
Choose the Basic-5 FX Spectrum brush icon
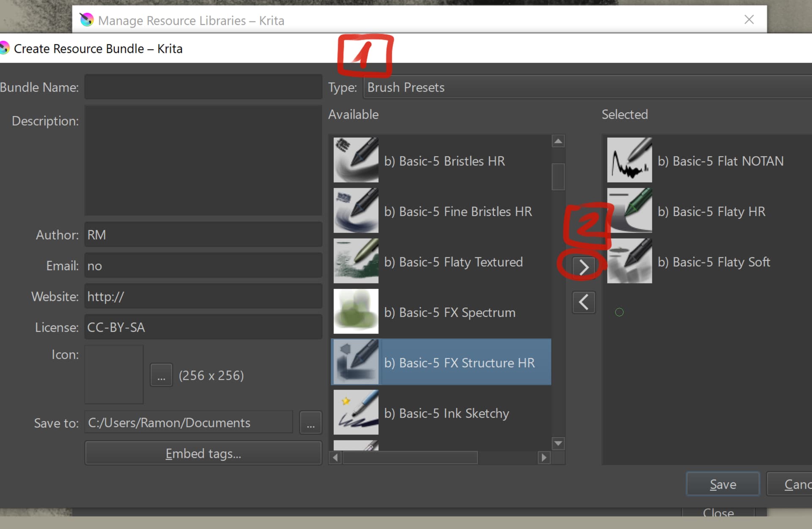[x=356, y=311]
